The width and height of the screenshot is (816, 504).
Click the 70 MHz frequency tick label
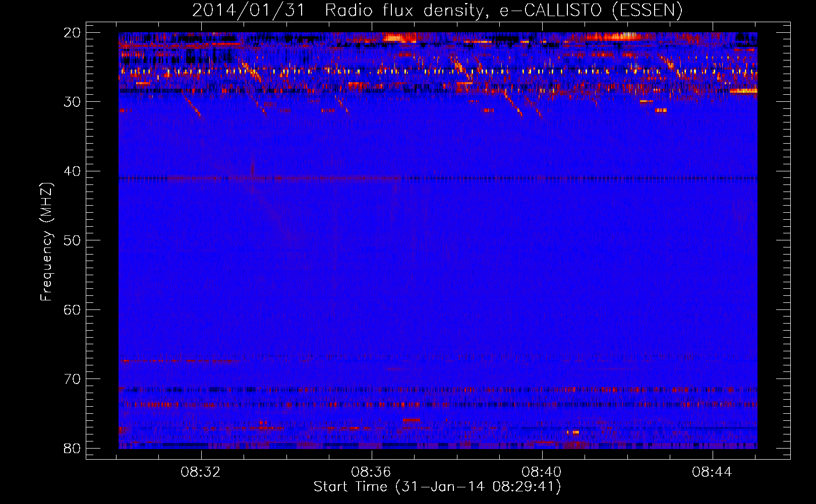[73, 379]
